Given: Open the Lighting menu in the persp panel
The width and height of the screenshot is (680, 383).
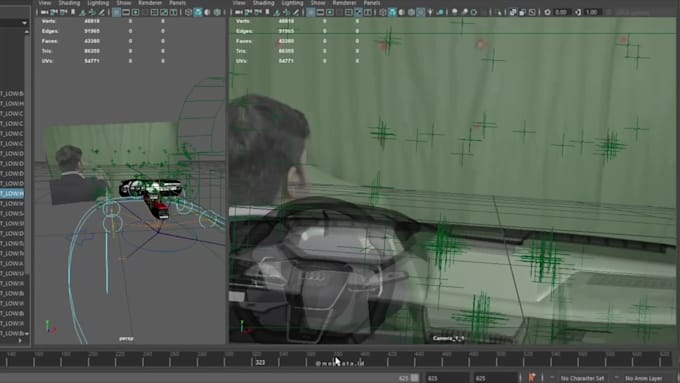Looking at the screenshot, I should point(98,3).
